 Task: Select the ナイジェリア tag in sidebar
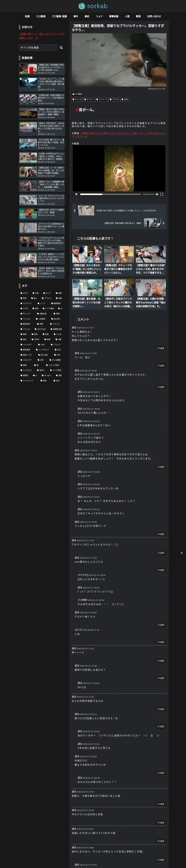[27, 380]
